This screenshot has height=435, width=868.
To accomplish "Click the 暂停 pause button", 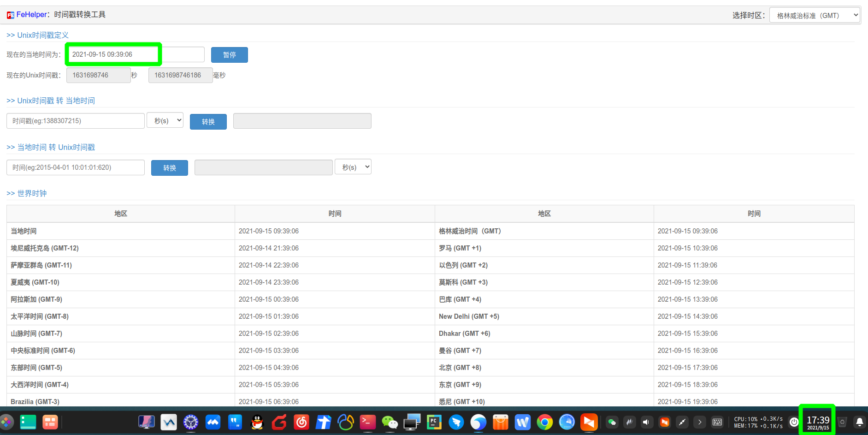I will coord(230,55).
